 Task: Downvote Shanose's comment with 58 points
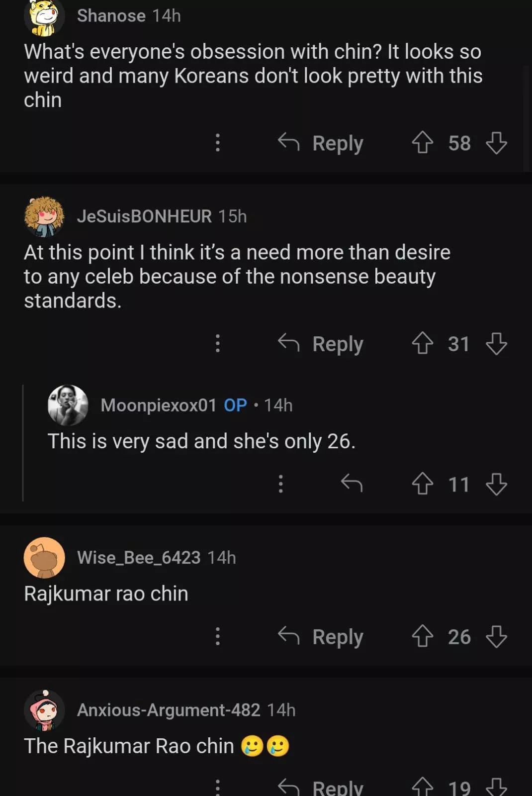(496, 143)
